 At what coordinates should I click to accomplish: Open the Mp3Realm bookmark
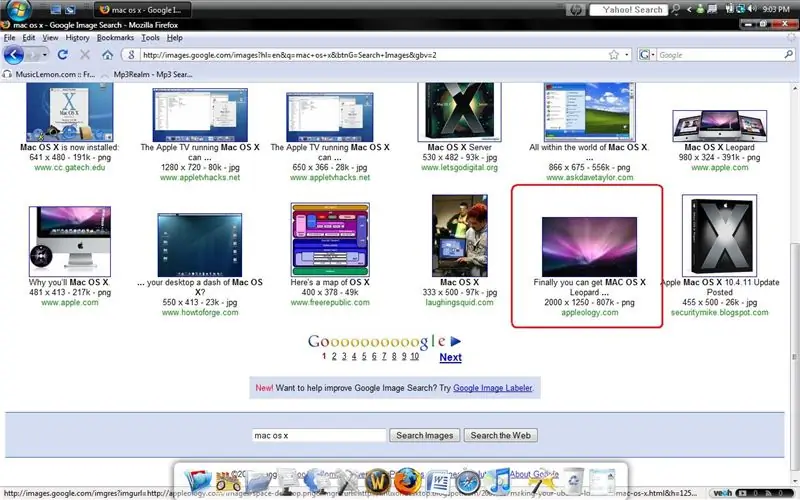pyautogui.click(x=147, y=74)
